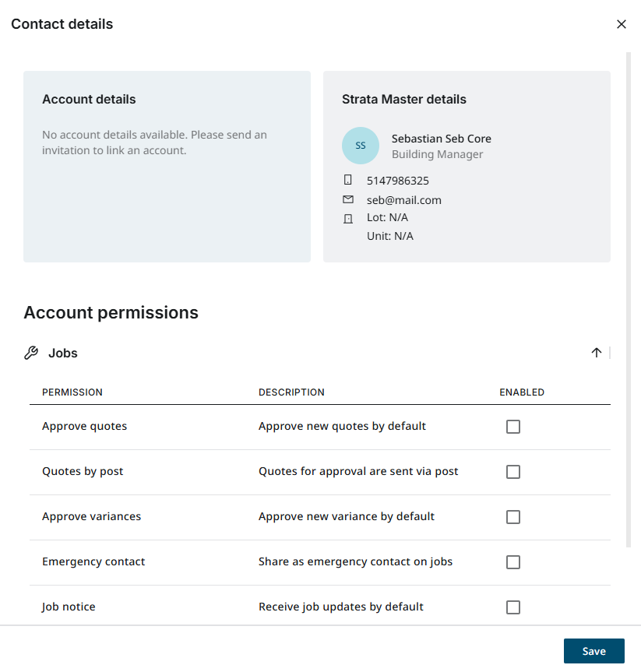Click the PERMISSION column header
The image size is (641, 672).
point(72,392)
